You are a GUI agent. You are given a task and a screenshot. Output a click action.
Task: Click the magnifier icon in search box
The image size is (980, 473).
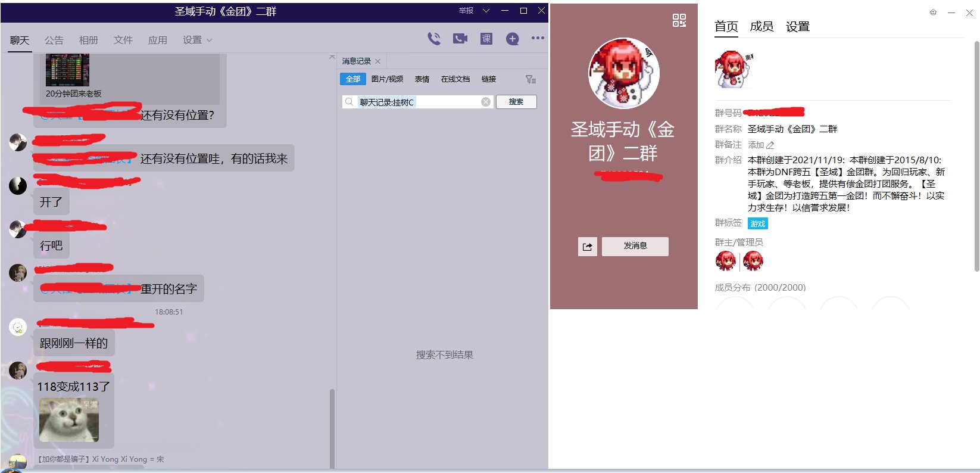click(x=349, y=102)
